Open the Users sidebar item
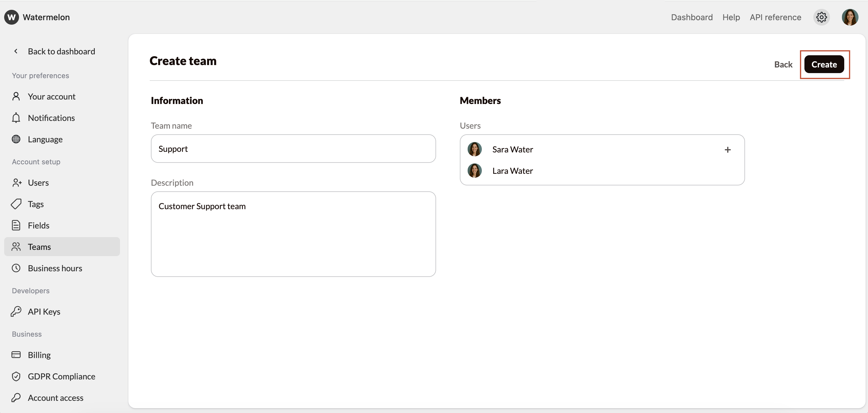 coord(38,183)
